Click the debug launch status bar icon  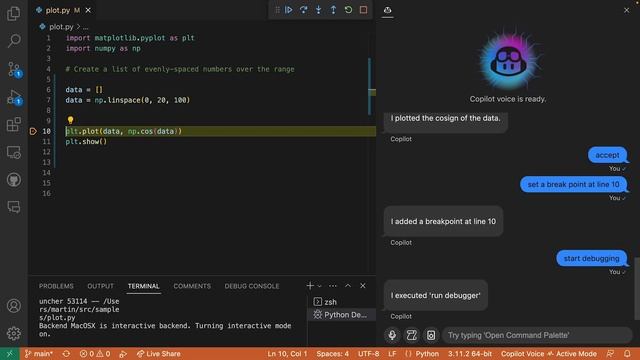tap(123, 354)
